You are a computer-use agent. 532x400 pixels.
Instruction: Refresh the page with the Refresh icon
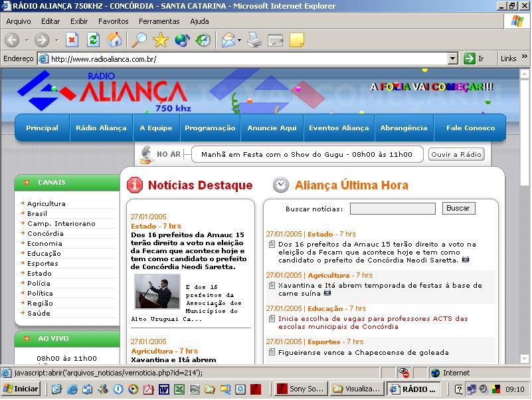pyautogui.click(x=93, y=41)
